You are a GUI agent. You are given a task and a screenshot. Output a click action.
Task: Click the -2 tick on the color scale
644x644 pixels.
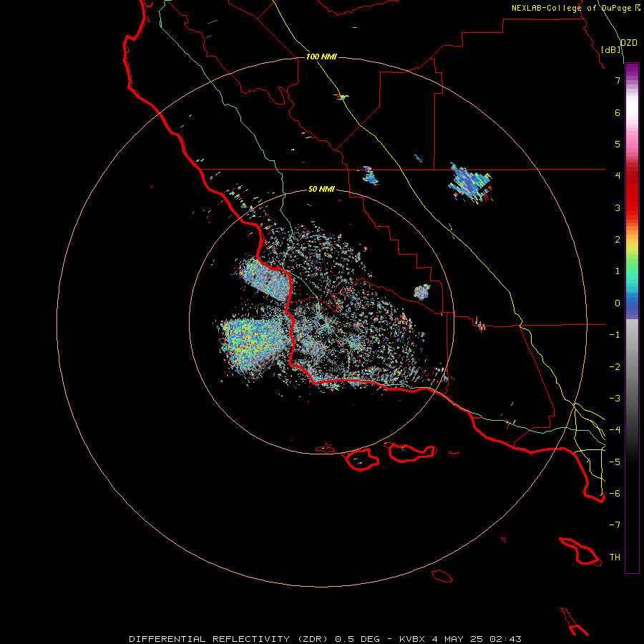[x=615, y=367]
